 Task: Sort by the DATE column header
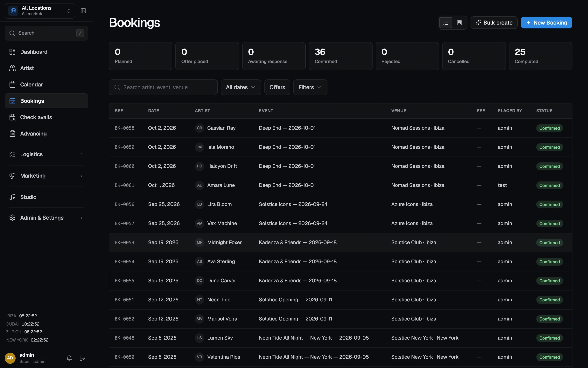pyautogui.click(x=154, y=111)
